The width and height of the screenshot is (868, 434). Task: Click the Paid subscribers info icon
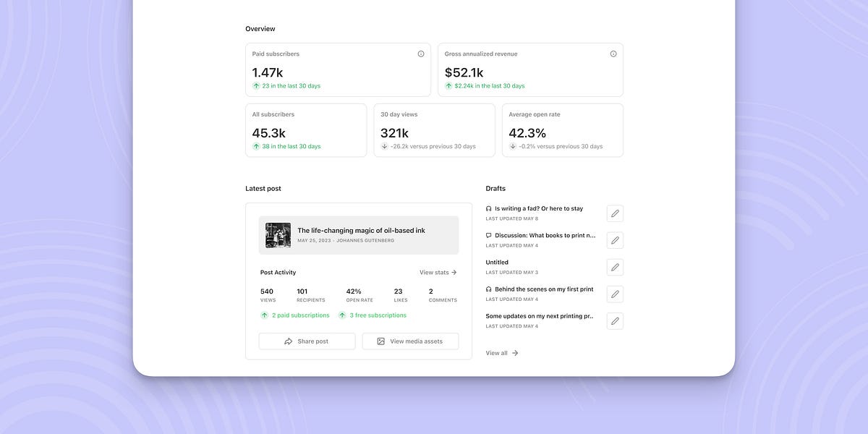(x=422, y=53)
